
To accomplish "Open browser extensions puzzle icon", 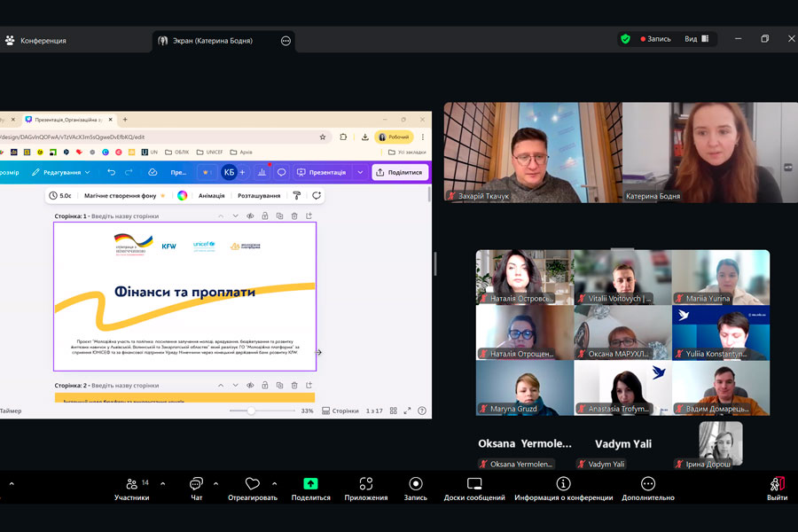I will (343, 137).
